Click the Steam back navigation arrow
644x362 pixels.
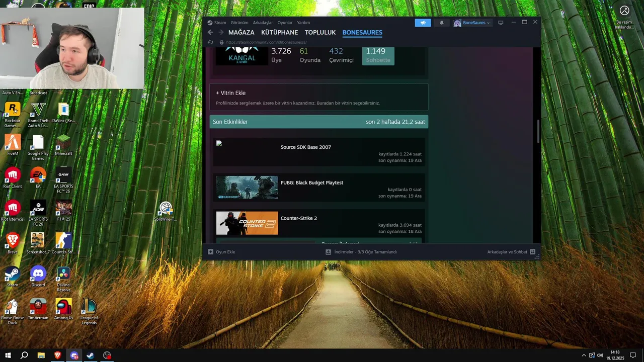click(210, 33)
